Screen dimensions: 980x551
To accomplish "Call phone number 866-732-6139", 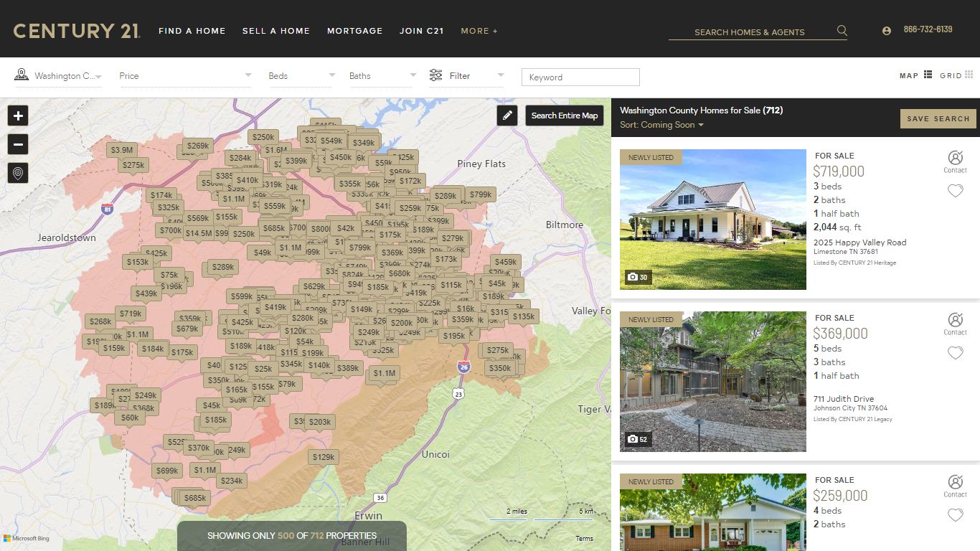I will coord(928,29).
